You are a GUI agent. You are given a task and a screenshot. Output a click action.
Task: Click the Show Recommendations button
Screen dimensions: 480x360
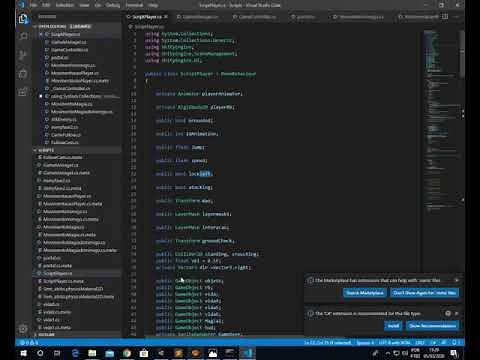click(x=433, y=326)
